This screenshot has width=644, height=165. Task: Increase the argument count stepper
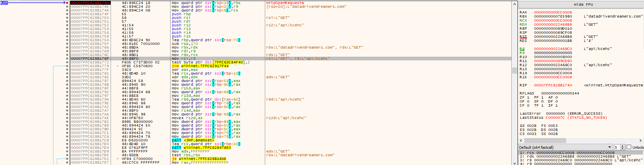tap(623, 146)
